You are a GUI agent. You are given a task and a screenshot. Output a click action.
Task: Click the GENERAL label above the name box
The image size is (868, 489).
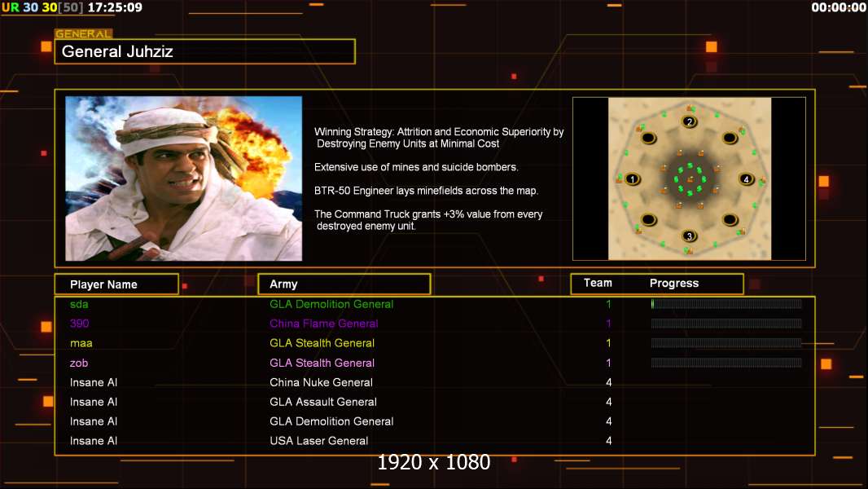(x=83, y=33)
